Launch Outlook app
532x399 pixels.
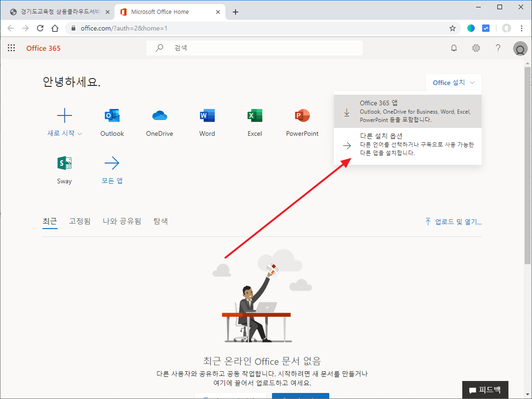(112, 122)
